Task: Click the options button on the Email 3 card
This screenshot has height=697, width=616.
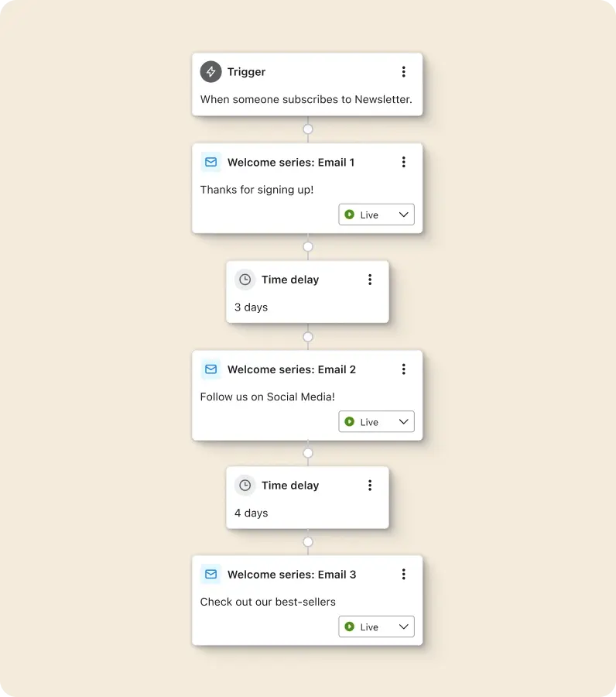Action: pos(403,574)
